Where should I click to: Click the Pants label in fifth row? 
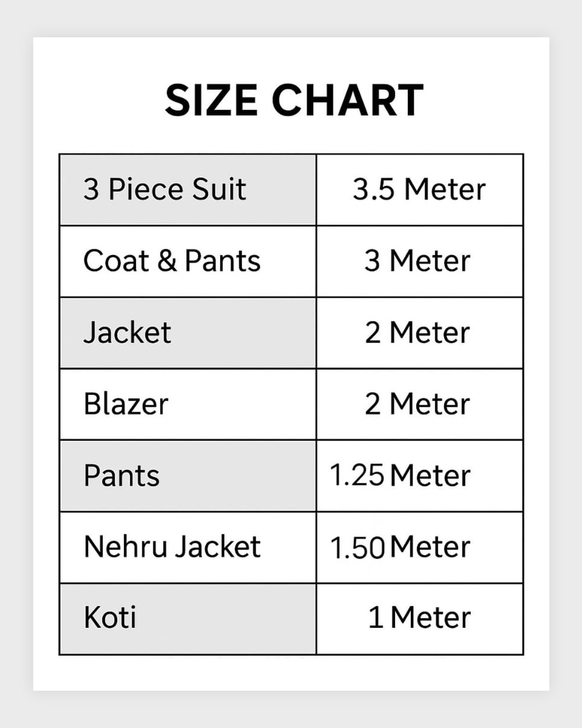[x=122, y=476]
